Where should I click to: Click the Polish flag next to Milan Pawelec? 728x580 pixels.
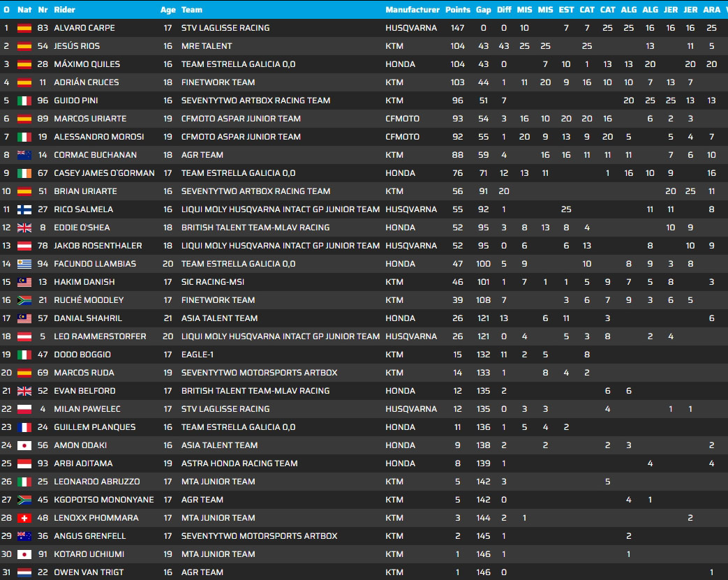pyautogui.click(x=24, y=409)
